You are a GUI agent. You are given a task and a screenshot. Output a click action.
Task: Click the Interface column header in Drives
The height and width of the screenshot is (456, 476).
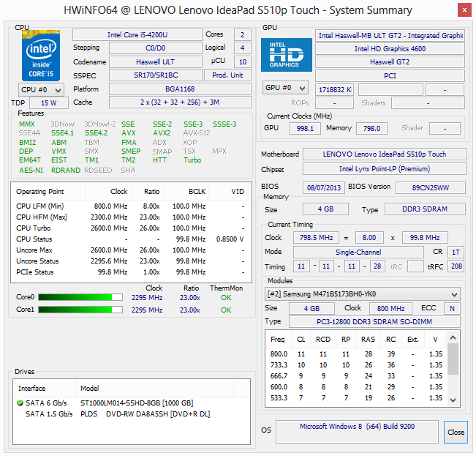[x=45, y=389]
